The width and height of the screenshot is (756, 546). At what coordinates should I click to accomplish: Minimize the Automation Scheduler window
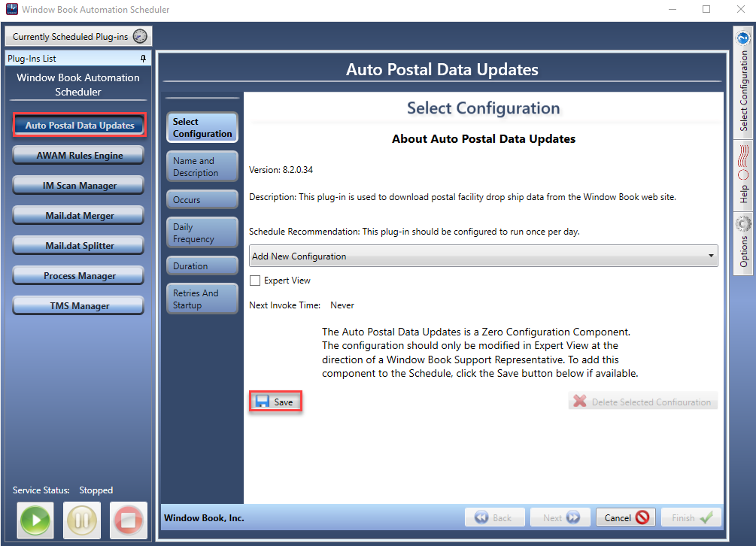672,9
